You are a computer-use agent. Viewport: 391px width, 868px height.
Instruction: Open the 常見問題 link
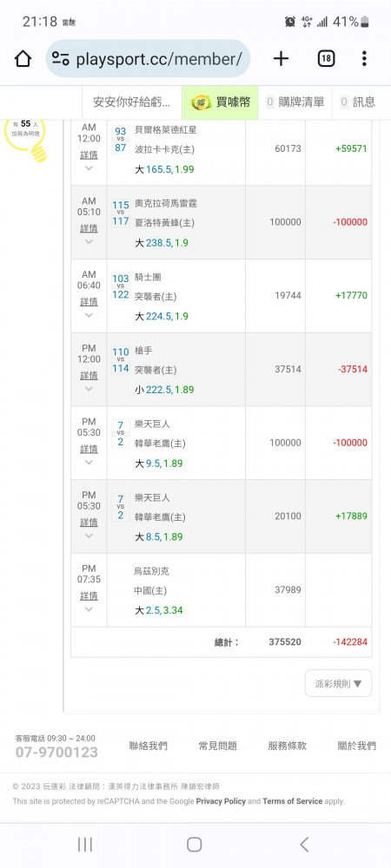pos(217,746)
